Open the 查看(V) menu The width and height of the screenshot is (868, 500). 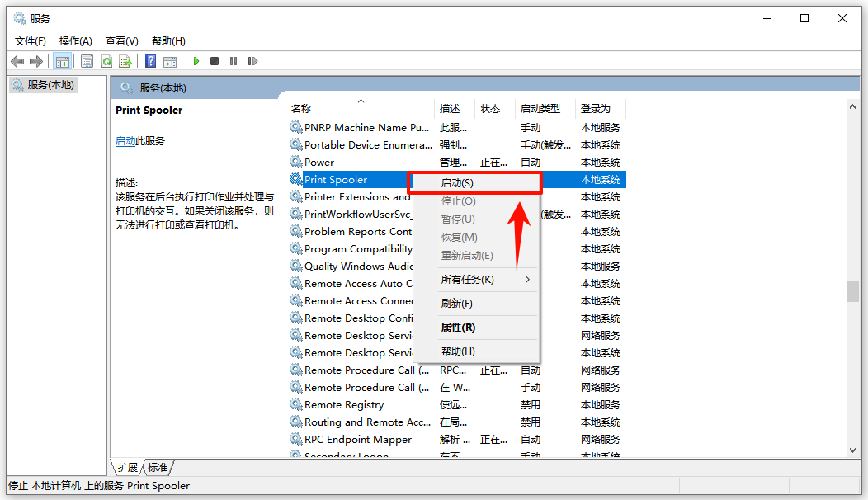click(120, 40)
